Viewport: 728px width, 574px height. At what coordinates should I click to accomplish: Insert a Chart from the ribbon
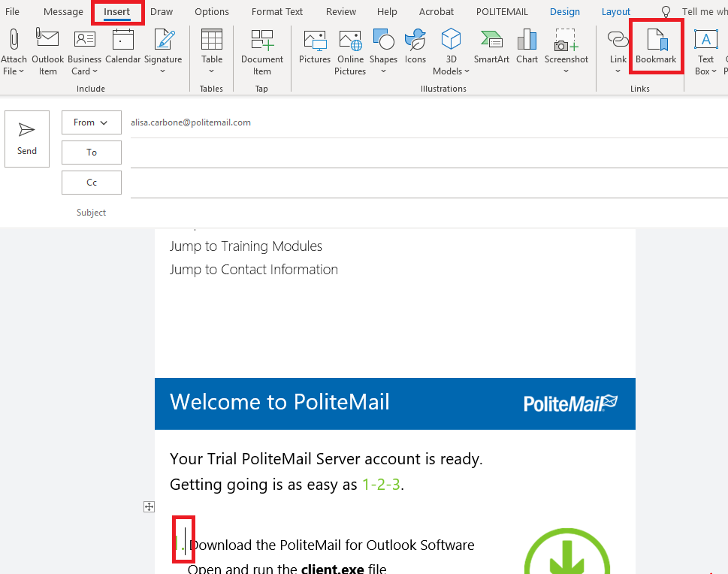(x=527, y=47)
